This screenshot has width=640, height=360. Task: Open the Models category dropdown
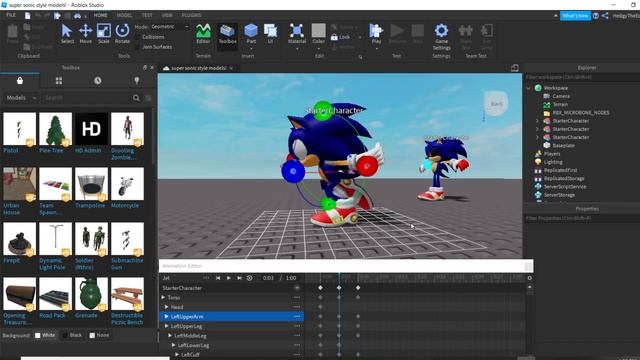click(21, 98)
